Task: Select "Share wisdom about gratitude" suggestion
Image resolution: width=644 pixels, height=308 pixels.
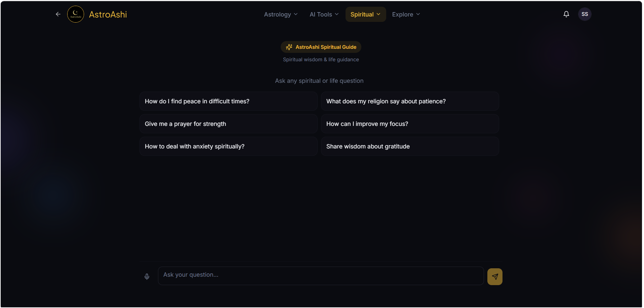Action: tap(410, 146)
